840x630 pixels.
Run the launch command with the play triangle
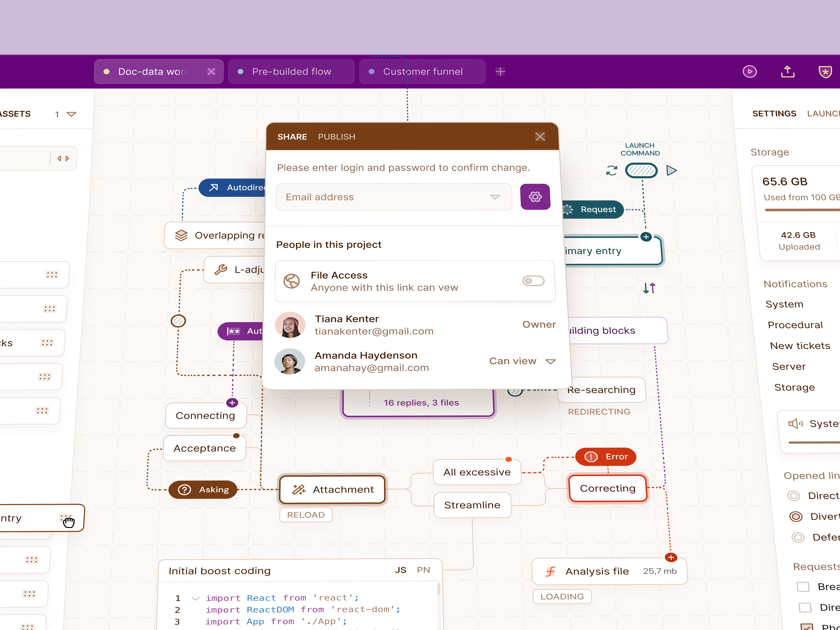[671, 170]
